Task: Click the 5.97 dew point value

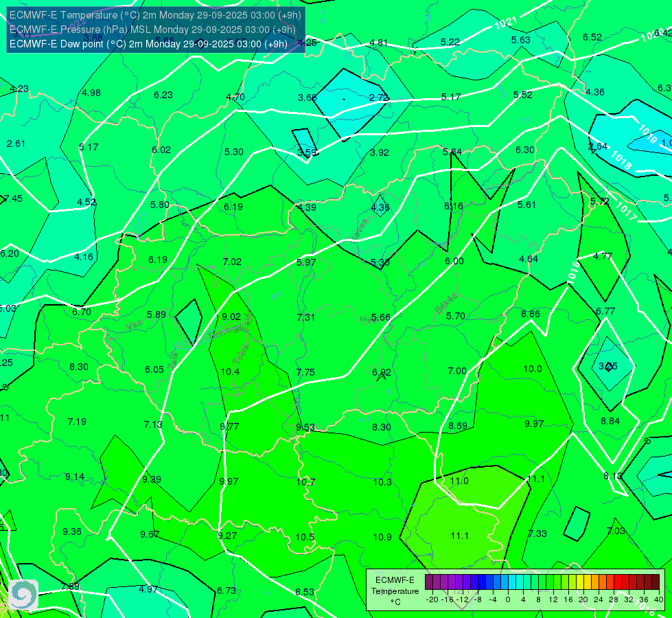Action: tap(306, 262)
